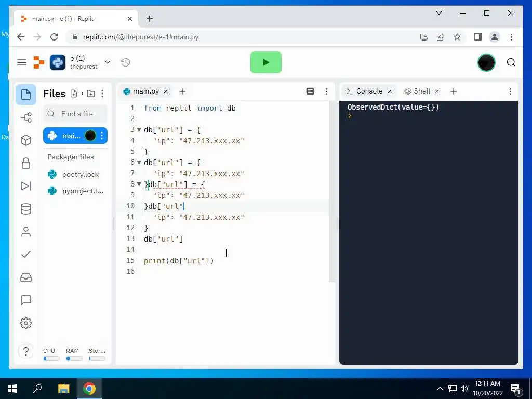Focus the Find a file search box
The width and height of the screenshot is (532, 399).
(x=75, y=114)
